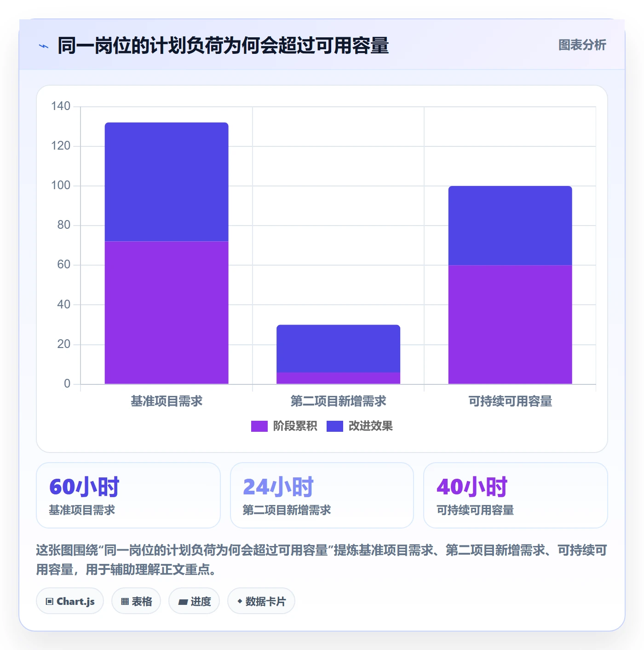
Task: Click the 可持续可用容量 x-axis label
Action: (x=510, y=401)
